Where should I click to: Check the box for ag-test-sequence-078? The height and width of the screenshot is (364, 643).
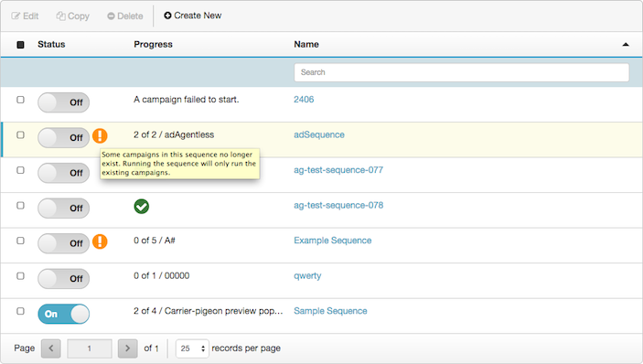20,206
